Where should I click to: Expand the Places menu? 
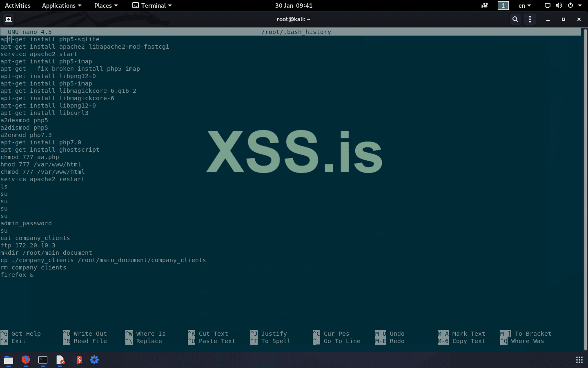106,6
